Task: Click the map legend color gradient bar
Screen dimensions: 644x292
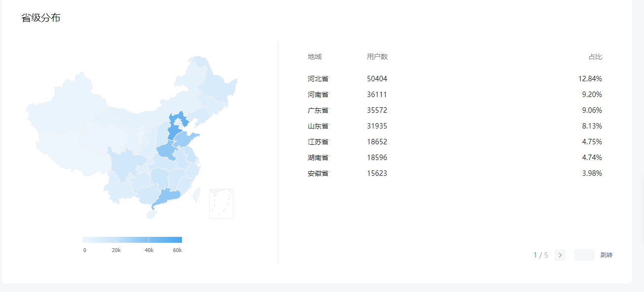Action: pyautogui.click(x=132, y=240)
